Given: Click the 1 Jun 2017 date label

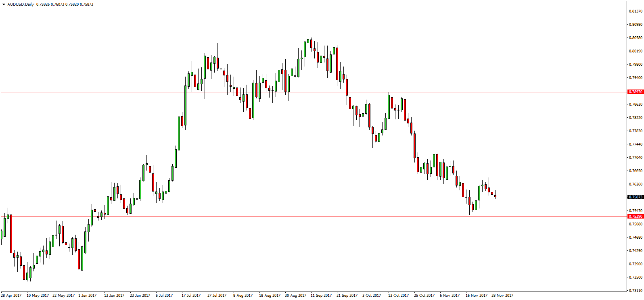Looking at the screenshot, I should click(88, 296).
